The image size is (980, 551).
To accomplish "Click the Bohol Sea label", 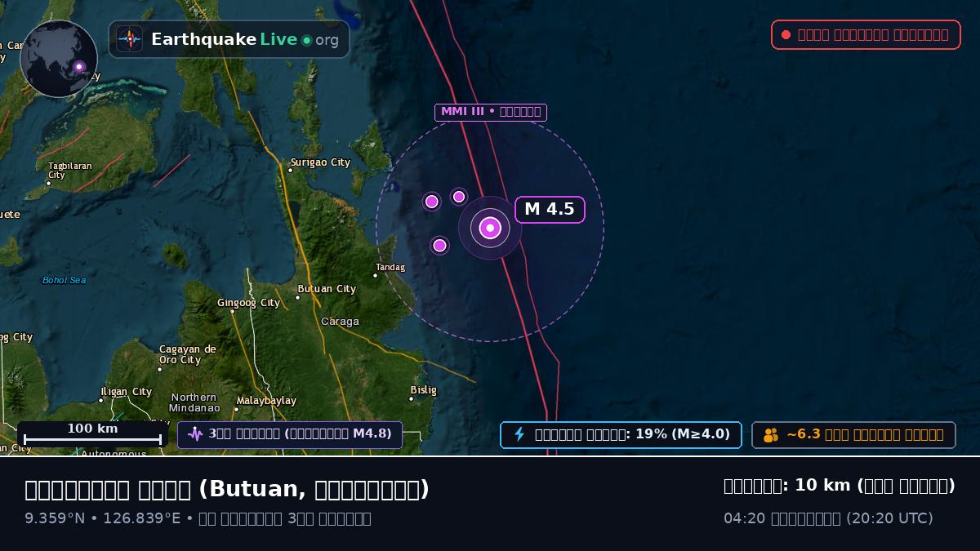I will 64,281.
